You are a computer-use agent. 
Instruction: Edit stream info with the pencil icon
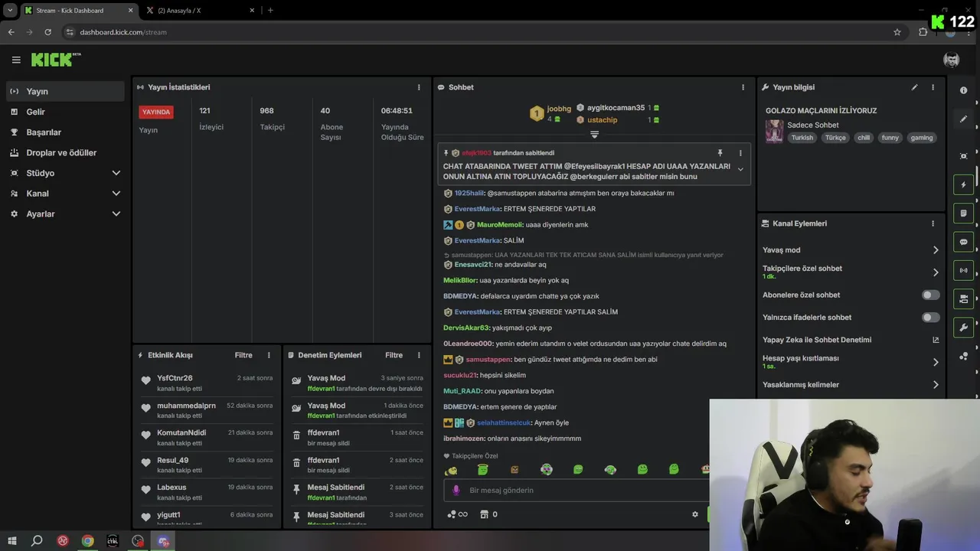914,87
